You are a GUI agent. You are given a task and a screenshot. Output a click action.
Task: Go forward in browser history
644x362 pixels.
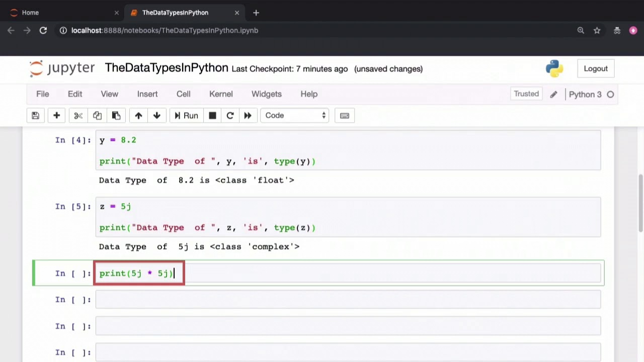coord(27,31)
